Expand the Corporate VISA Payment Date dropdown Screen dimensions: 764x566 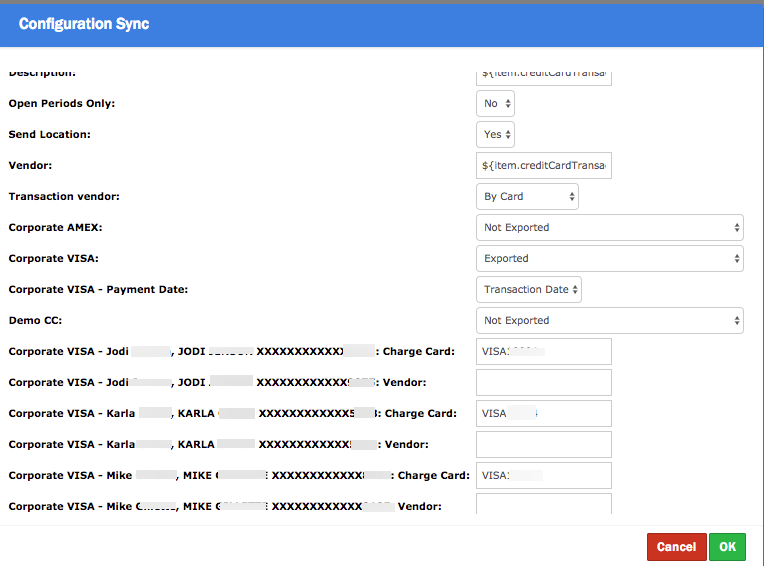click(x=528, y=289)
